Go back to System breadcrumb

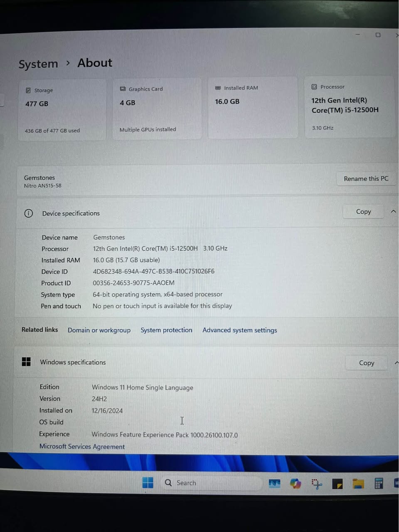click(x=38, y=64)
